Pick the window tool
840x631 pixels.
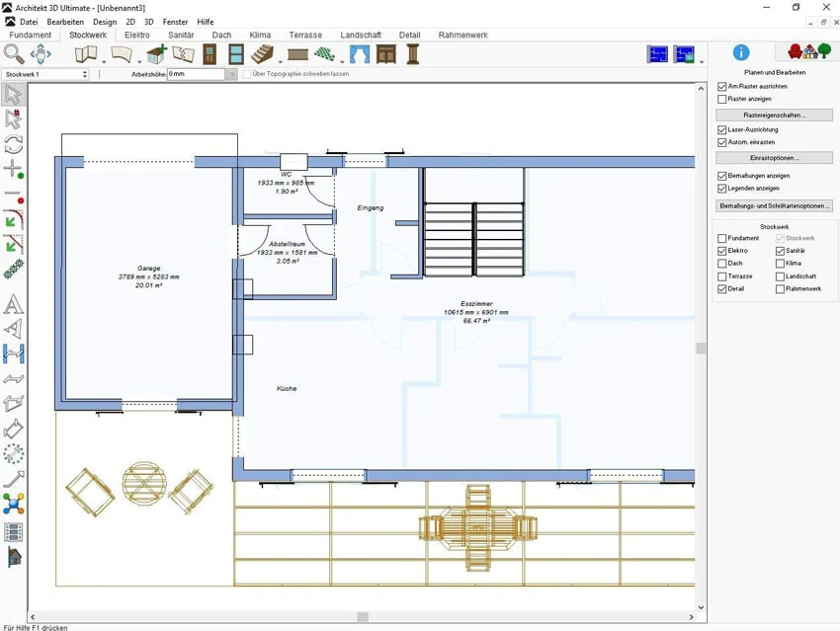[x=236, y=54]
